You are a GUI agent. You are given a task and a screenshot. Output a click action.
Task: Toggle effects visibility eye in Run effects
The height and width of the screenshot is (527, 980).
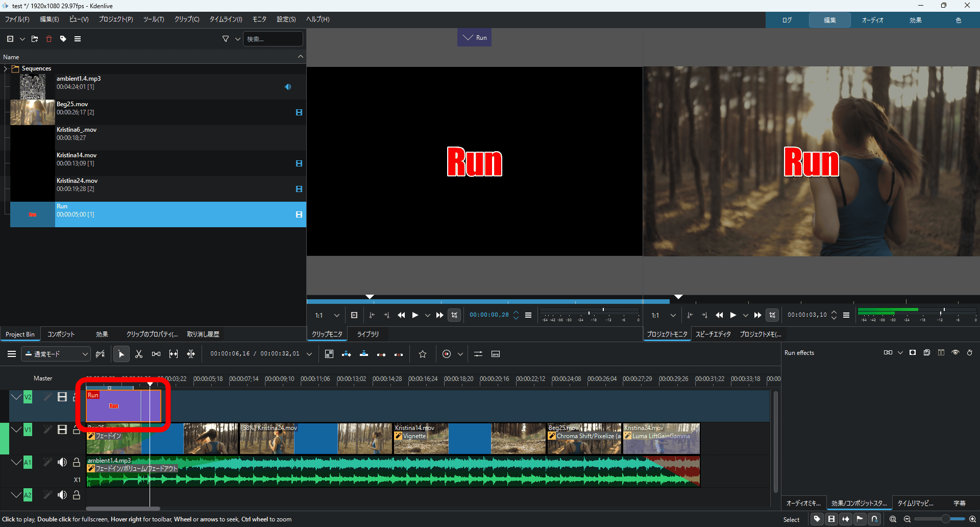click(x=955, y=353)
